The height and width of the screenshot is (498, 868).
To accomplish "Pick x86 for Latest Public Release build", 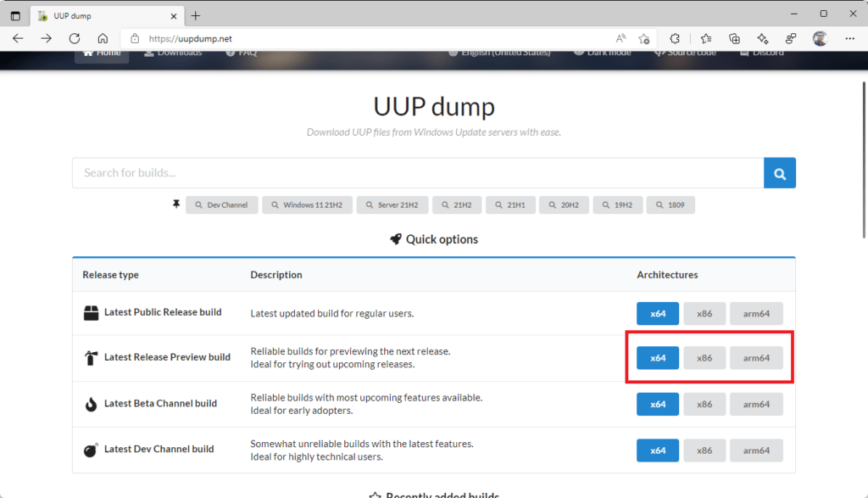I will (704, 313).
